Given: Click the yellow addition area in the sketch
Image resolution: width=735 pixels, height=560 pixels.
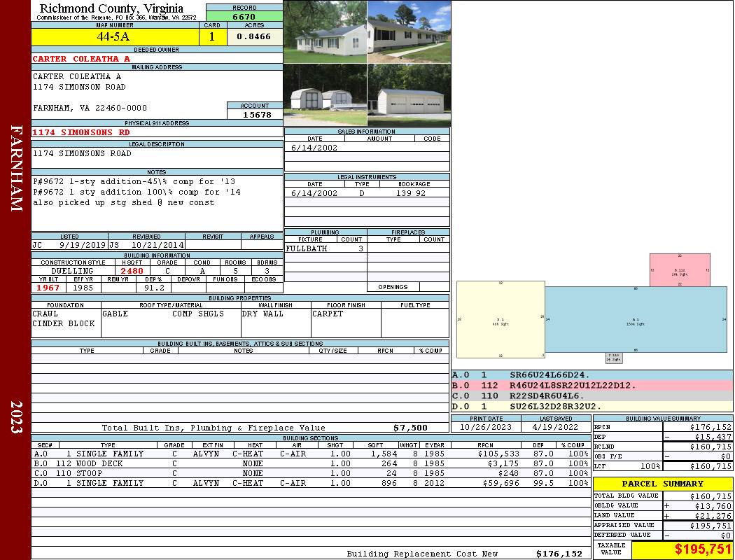Looking at the screenshot, I should coord(500,319).
